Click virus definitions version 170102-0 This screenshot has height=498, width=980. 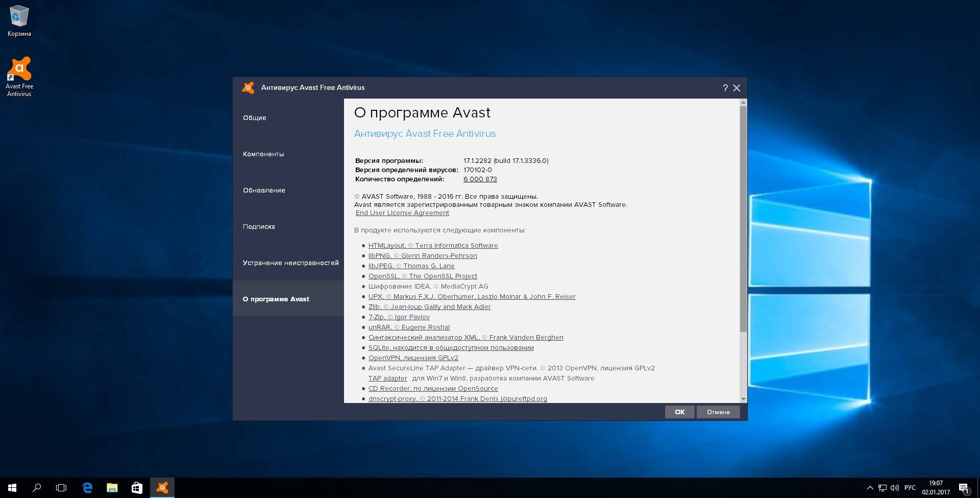[477, 170]
